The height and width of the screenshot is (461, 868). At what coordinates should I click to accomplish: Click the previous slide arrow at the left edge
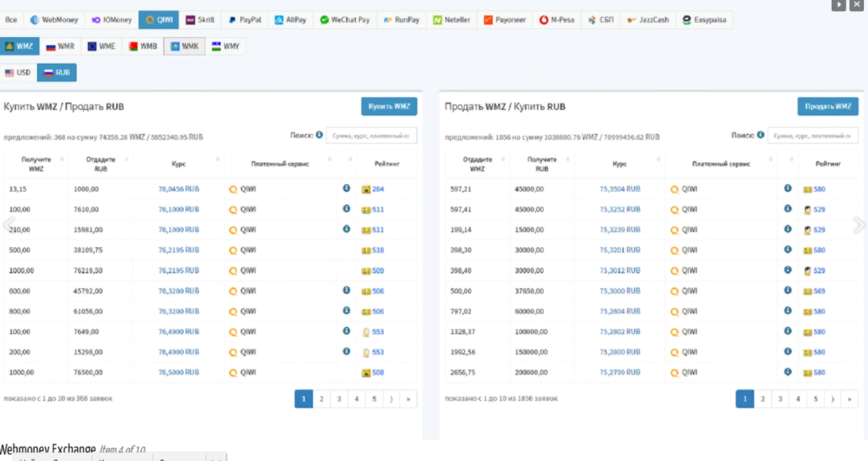pos(8,226)
